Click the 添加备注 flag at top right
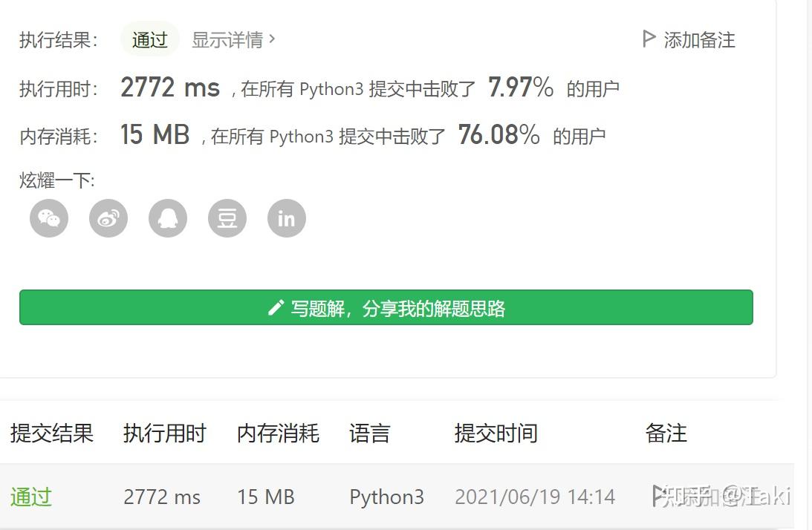 (689, 39)
